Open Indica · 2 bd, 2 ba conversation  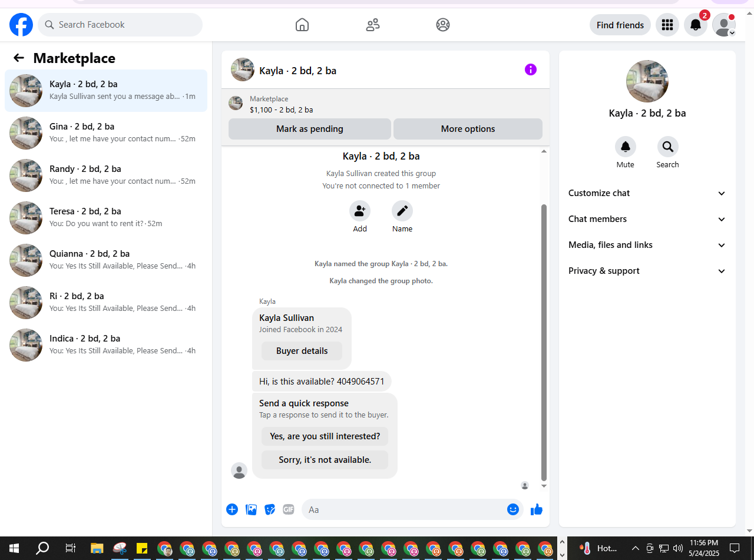[x=106, y=345]
